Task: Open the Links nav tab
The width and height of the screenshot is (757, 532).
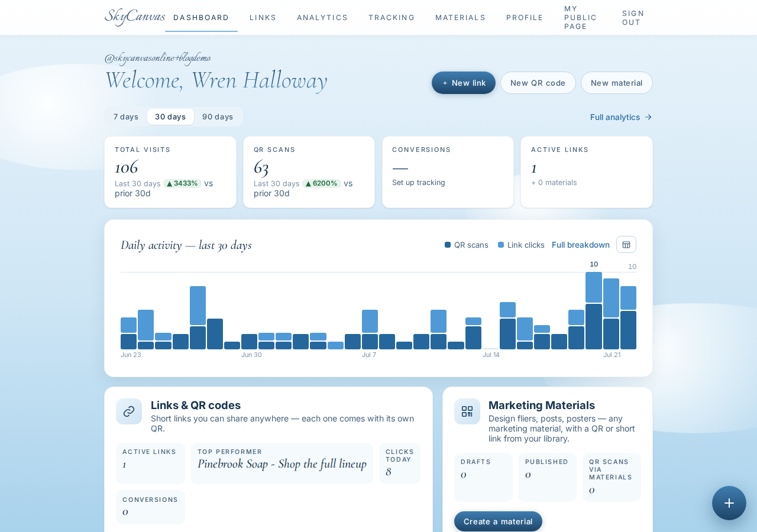Action: (x=263, y=18)
